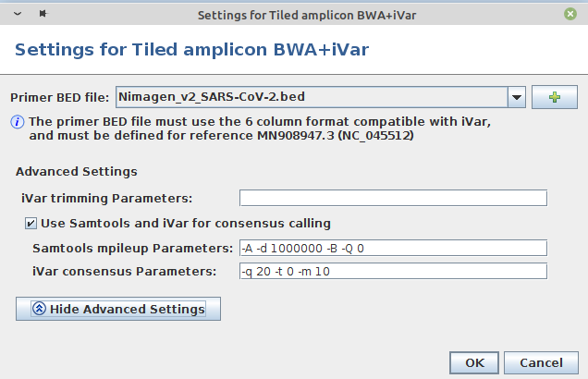
Task: Add a new primer BED file with green plus
Action: (555, 97)
